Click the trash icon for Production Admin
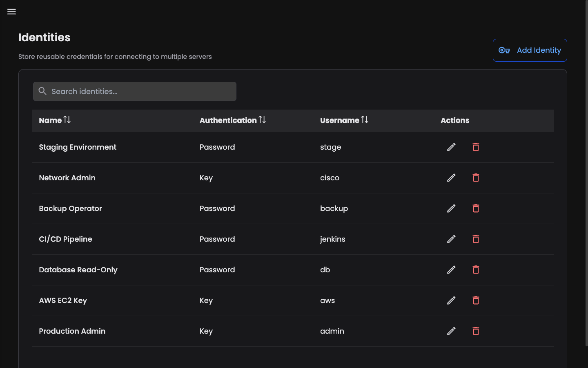Viewport: 588px width, 368px height. tap(476, 331)
